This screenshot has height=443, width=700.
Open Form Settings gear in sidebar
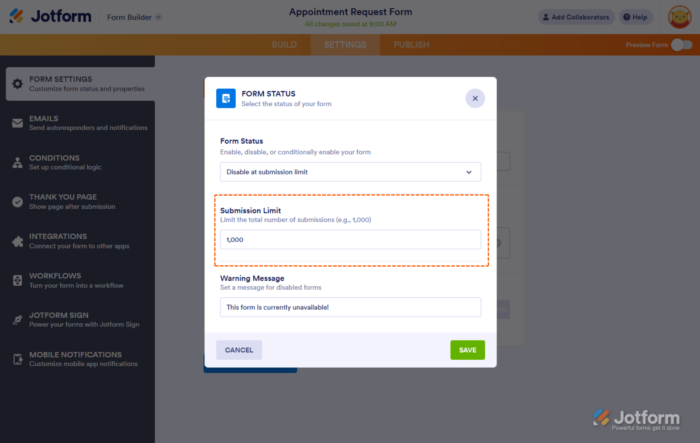(x=17, y=83)
